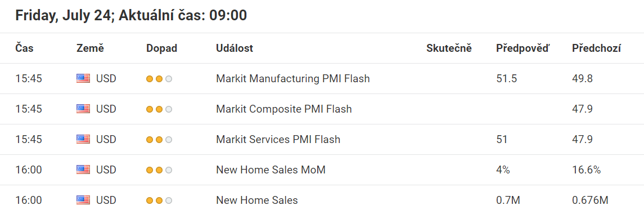Open New Home Sales MoM event
Screen dimensions: 644x214
271,170
